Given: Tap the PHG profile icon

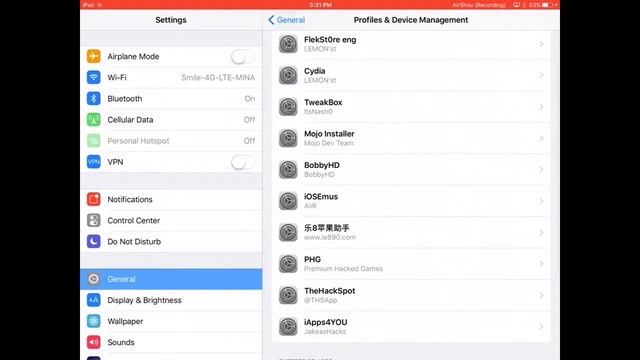Looking at the screenshot, I should tap(288, 264).
